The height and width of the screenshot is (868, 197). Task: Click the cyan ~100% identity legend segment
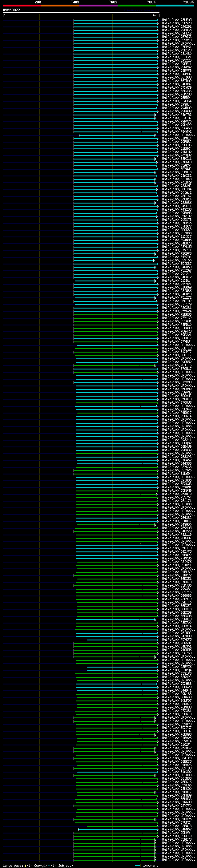(175, 6)
